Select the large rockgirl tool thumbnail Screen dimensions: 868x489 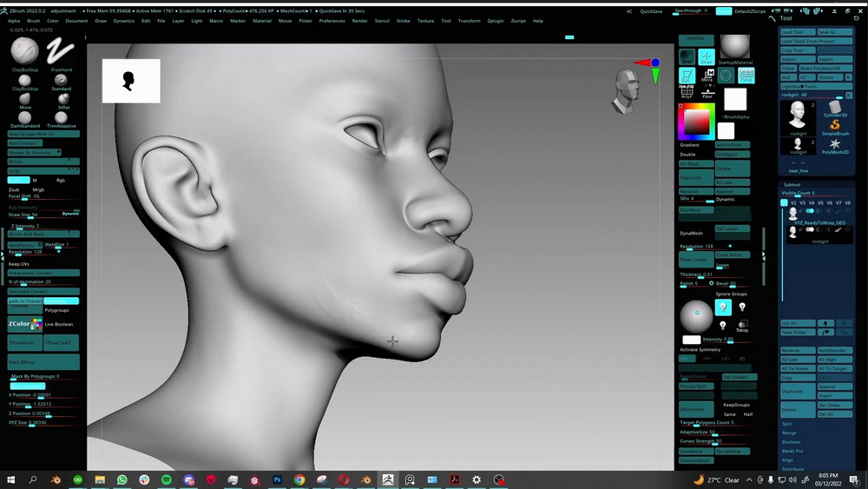click(x=798, y=117)
